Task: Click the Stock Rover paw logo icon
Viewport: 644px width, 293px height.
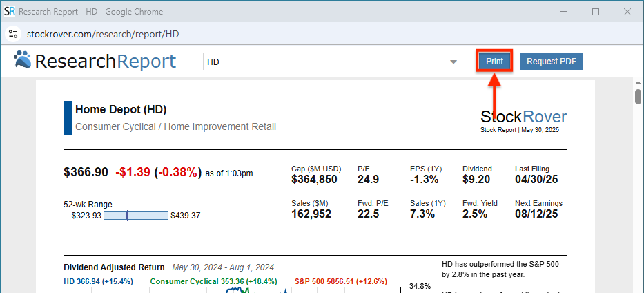Action: tap(22, 60)
